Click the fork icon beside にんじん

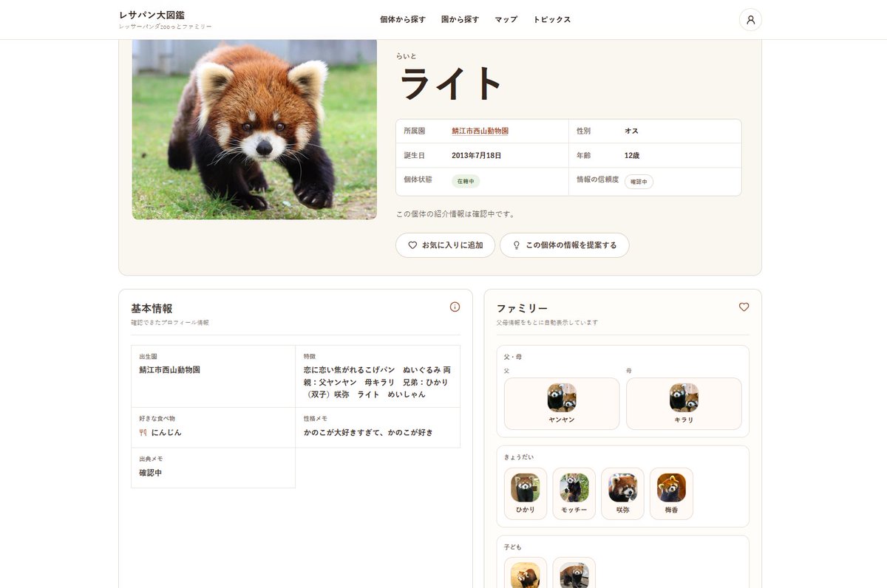(143, 432)
